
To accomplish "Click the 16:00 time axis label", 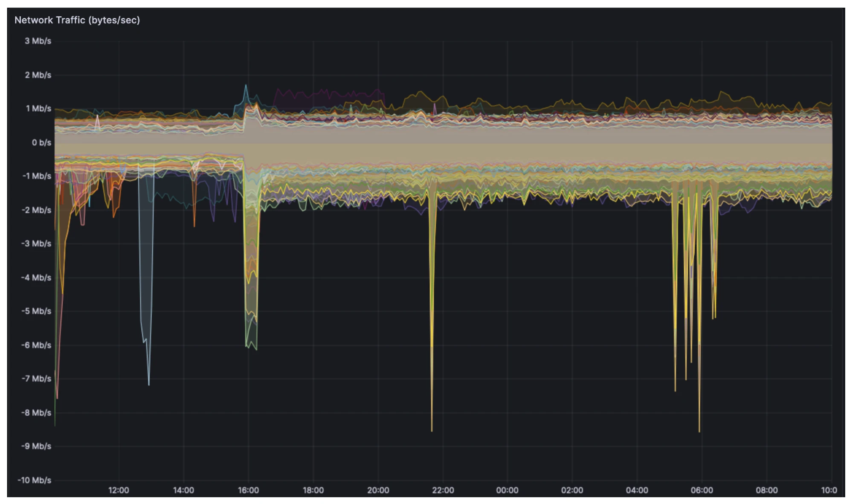I will [248, 490].
